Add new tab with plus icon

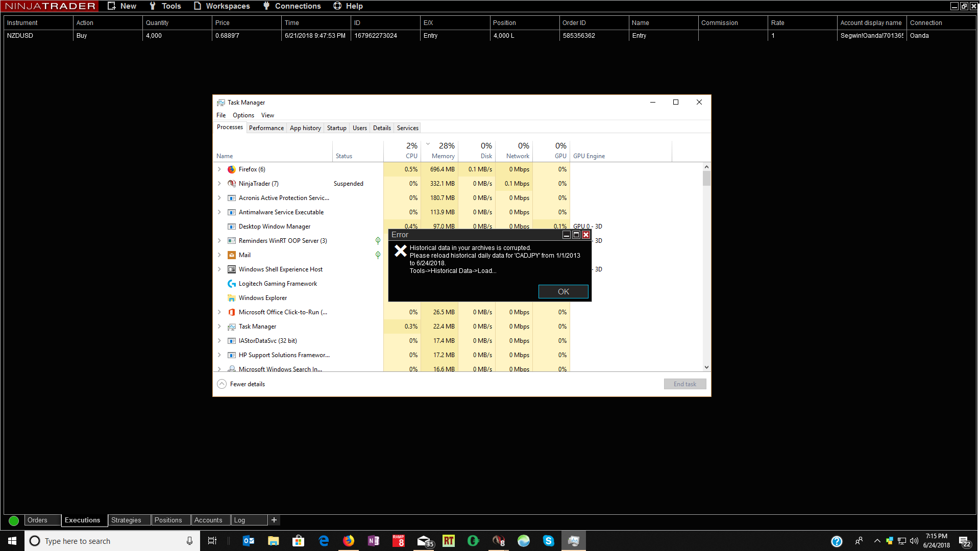[274, 520]
